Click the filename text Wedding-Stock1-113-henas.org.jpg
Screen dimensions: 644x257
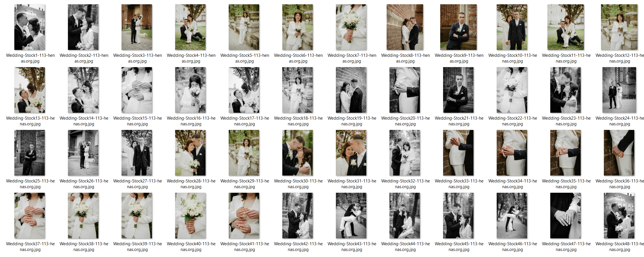pyautogui.click(x=30, y=58)
